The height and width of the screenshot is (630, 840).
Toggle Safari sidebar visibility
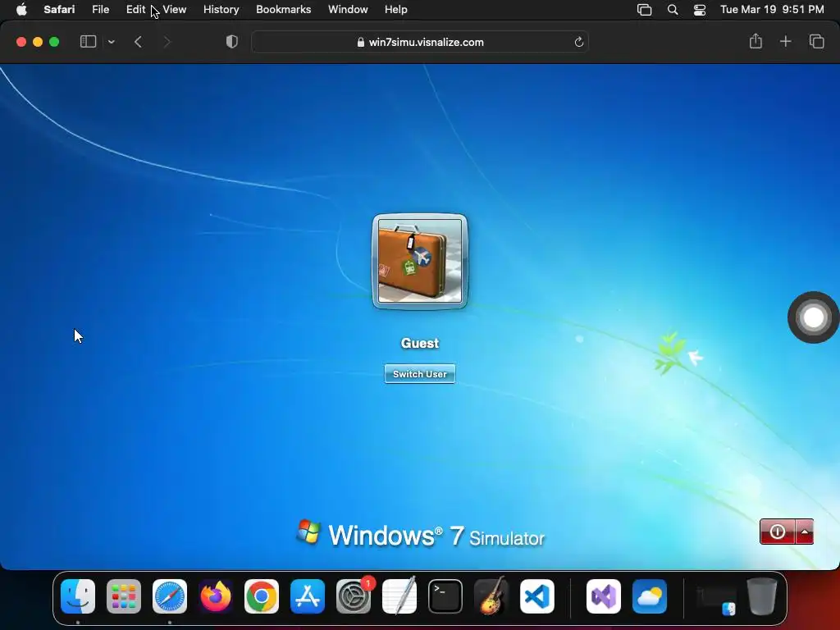tap(88, 42)
